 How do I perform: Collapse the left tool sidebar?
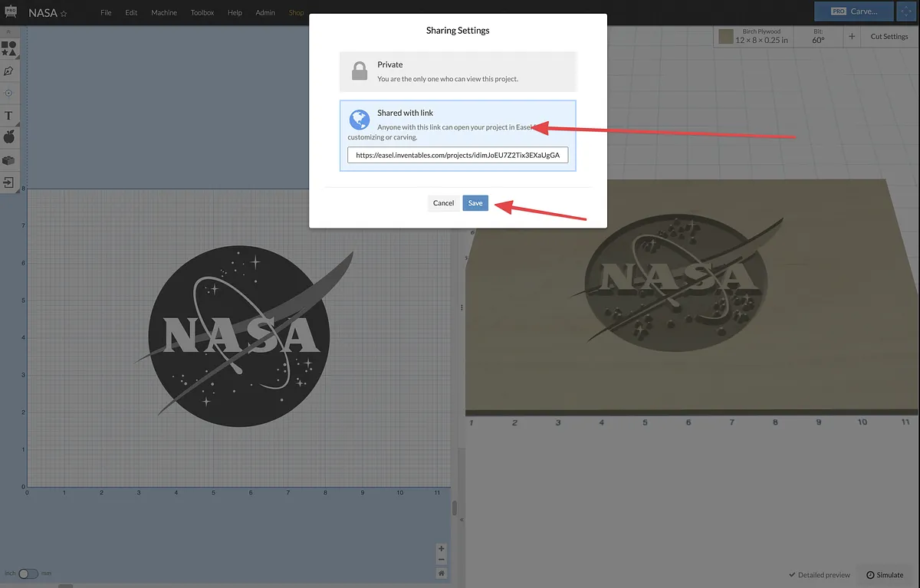pyautogui.click(x=8, y=31)
